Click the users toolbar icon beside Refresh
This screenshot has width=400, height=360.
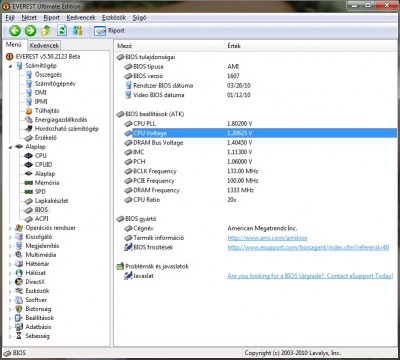78,31
